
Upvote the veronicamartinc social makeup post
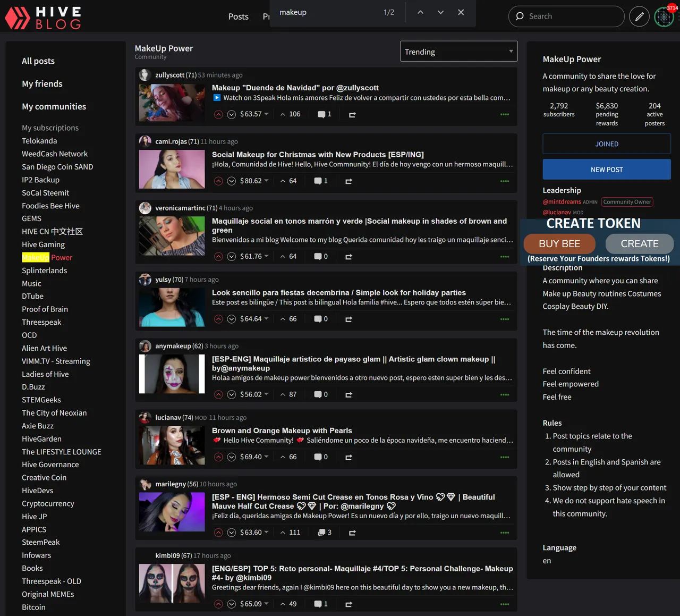point(218,257)
